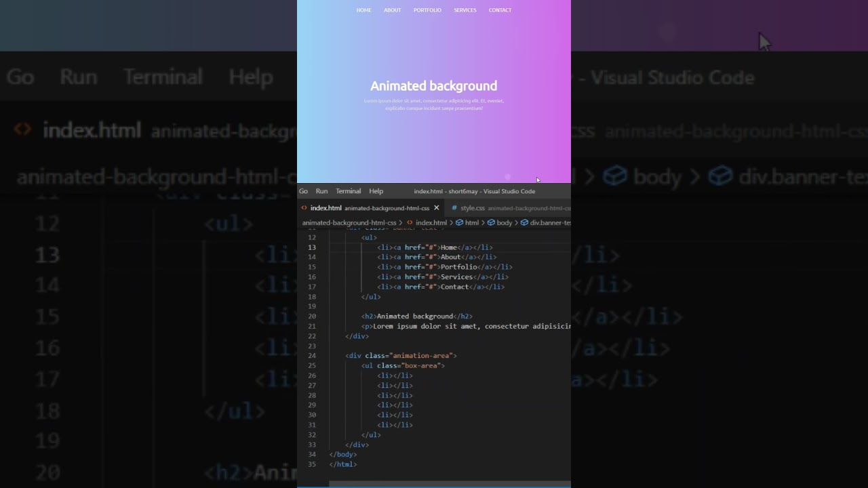The width and height of the screenshot is (868, 488).
Task: Select line number 24 in the gutter
Action: 312,356
